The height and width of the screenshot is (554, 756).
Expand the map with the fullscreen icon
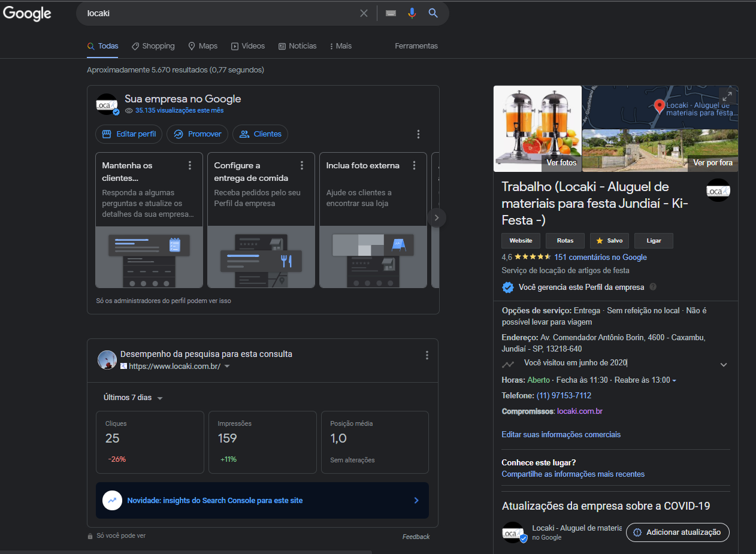(726, 96)
